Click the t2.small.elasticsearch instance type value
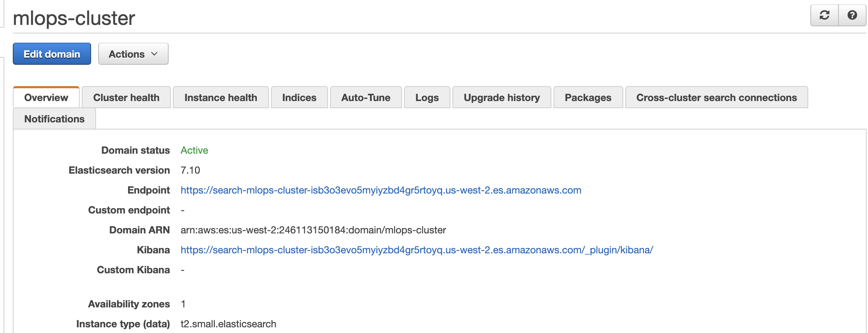This screenshot has height=333, width=868. (228, 324)
